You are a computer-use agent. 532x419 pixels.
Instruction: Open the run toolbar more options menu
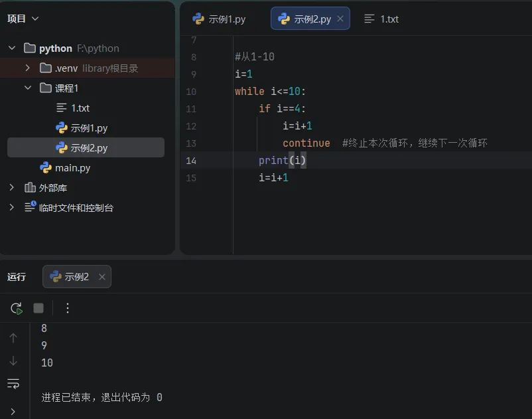[x=68, y=308]
